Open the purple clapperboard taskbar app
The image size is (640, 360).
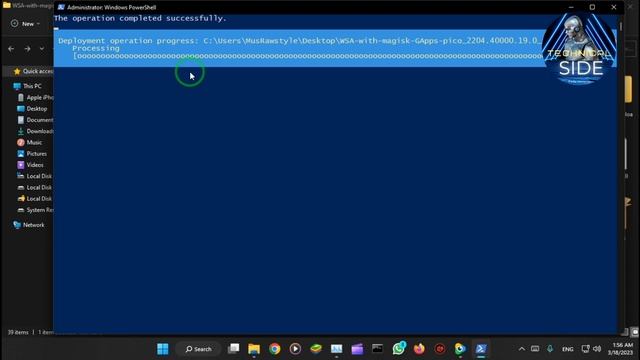point(357,349)
